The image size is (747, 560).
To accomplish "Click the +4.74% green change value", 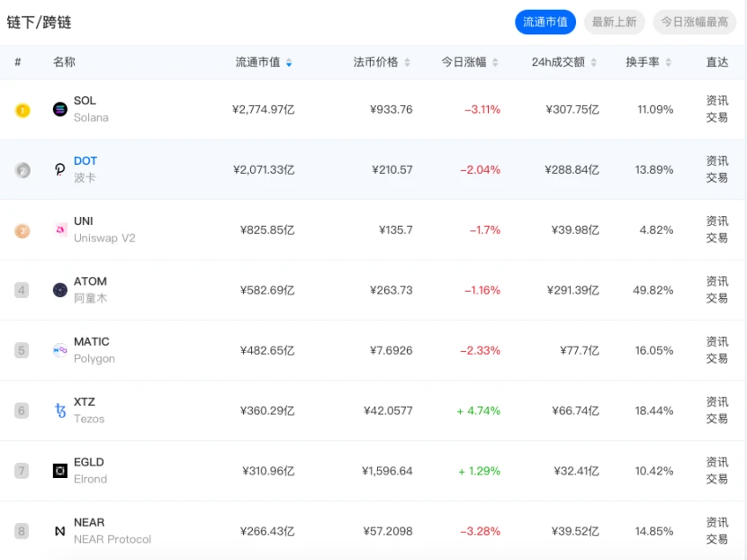I will point(478,411).
